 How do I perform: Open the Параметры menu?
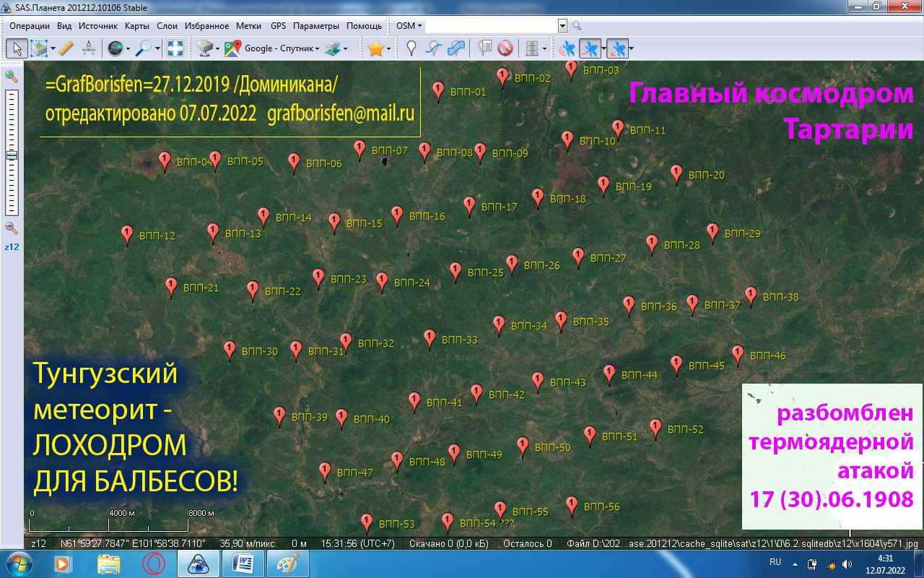click(x=315, y=26)
